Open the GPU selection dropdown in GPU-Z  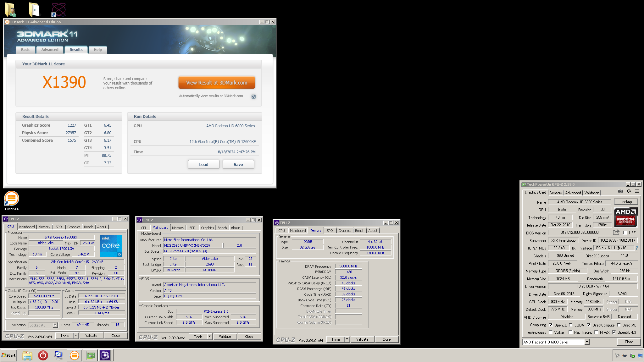587,342
